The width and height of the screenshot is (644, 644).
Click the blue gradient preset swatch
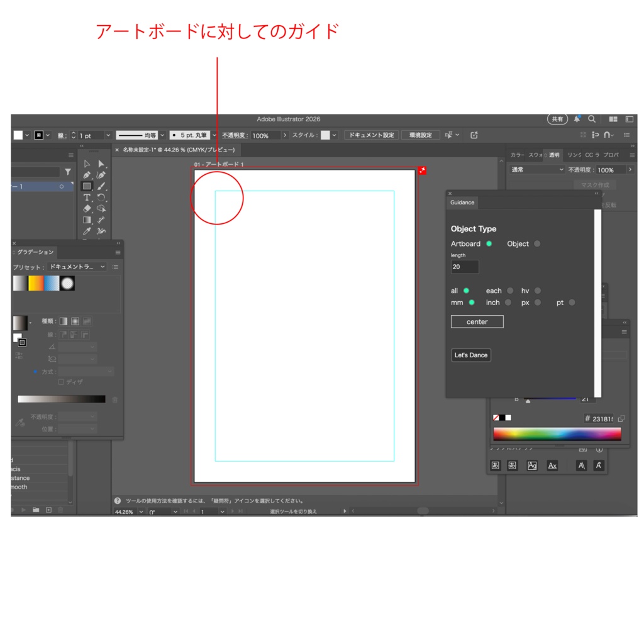coord(52,284)
